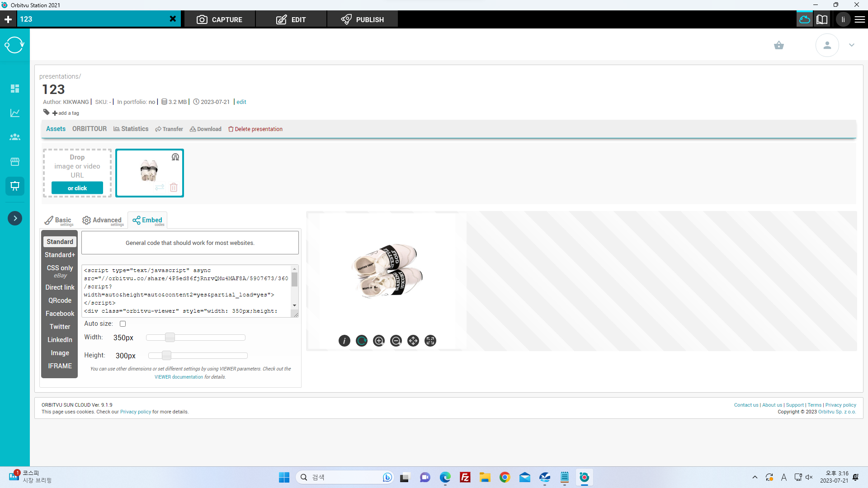Click the embed code scrollbar down arrow

click(295, 305)
